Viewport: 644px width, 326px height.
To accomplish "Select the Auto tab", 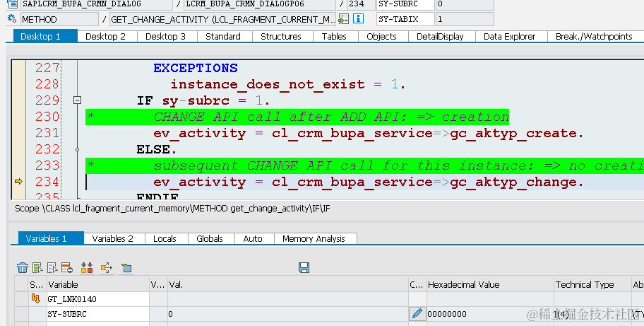I will 253,238.
